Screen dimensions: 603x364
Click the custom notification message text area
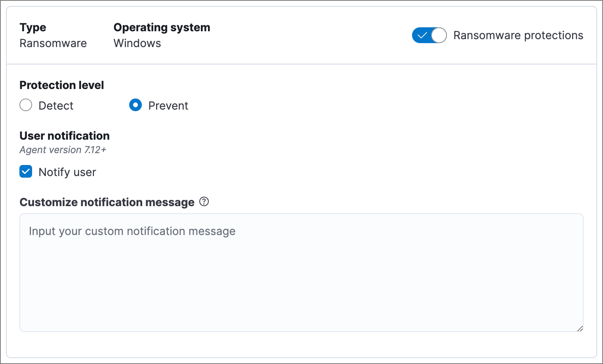(301, 272)
